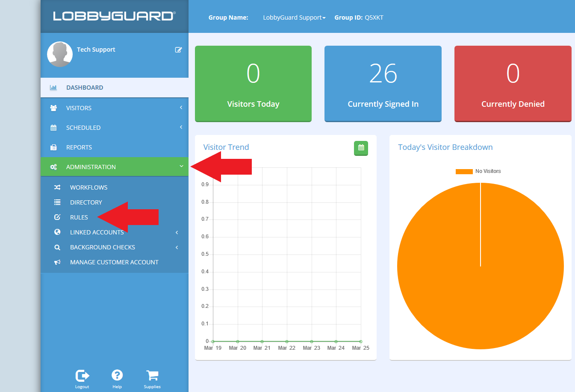This screenshot has width=575, height=392.
Task: Click the Visitors Today green tile
Action: pos(253,84)
